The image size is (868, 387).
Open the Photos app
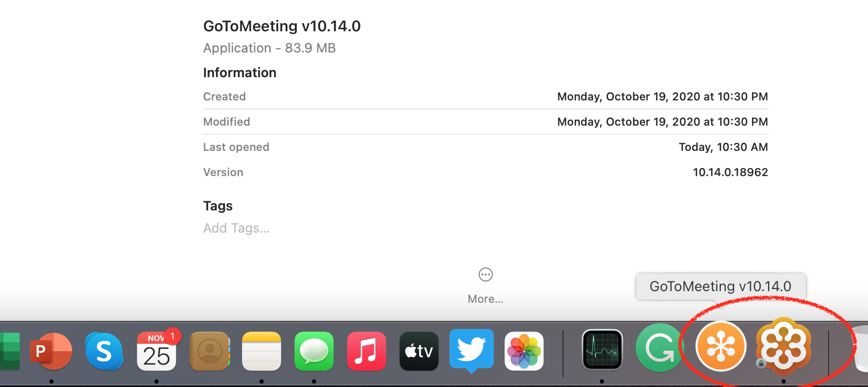tap(524, 351)
